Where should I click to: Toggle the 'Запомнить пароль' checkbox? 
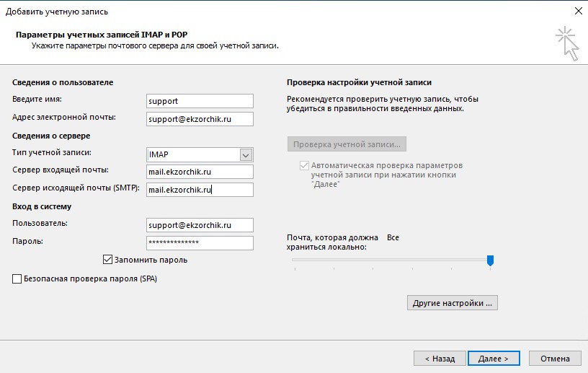108,260
